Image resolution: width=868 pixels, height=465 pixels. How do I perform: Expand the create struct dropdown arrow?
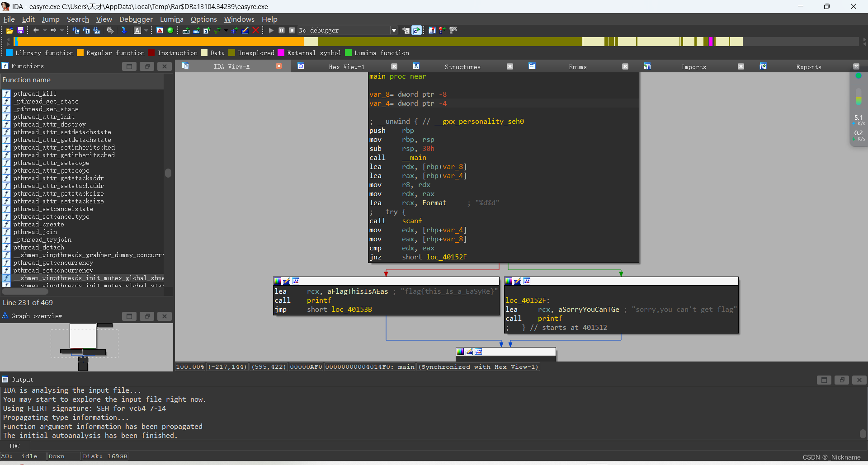pos(226,30)
